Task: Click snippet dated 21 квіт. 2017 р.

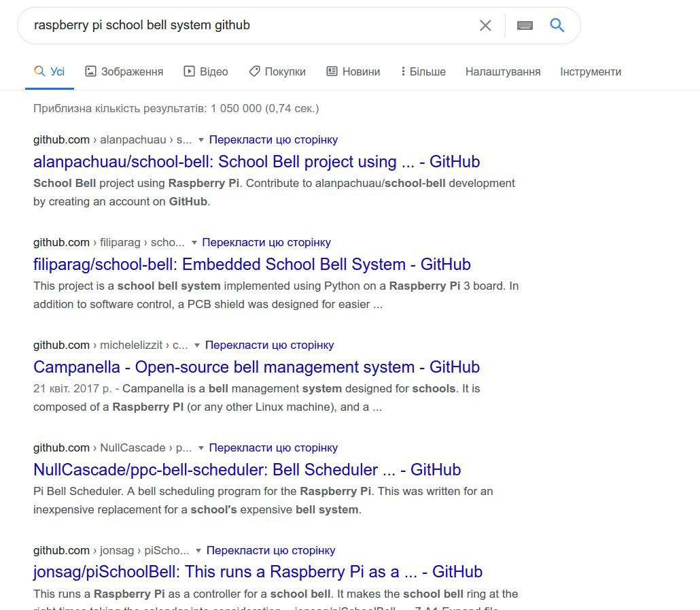Action: [72, 389]
